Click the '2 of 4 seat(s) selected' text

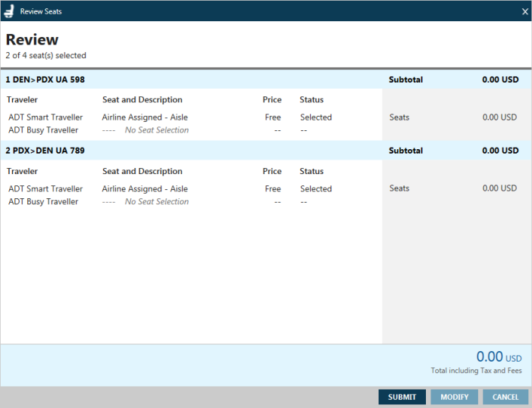[x=46, y=55]
